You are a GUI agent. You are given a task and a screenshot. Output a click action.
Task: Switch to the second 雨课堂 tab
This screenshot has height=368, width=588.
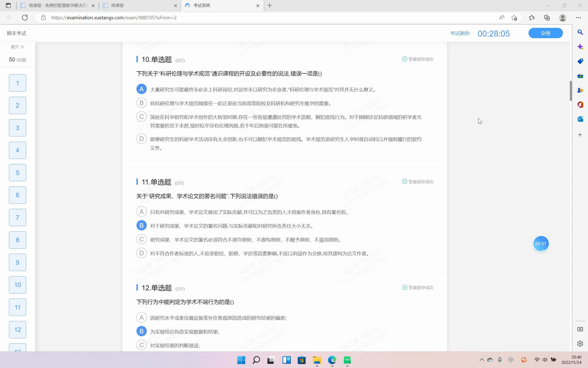140,5
